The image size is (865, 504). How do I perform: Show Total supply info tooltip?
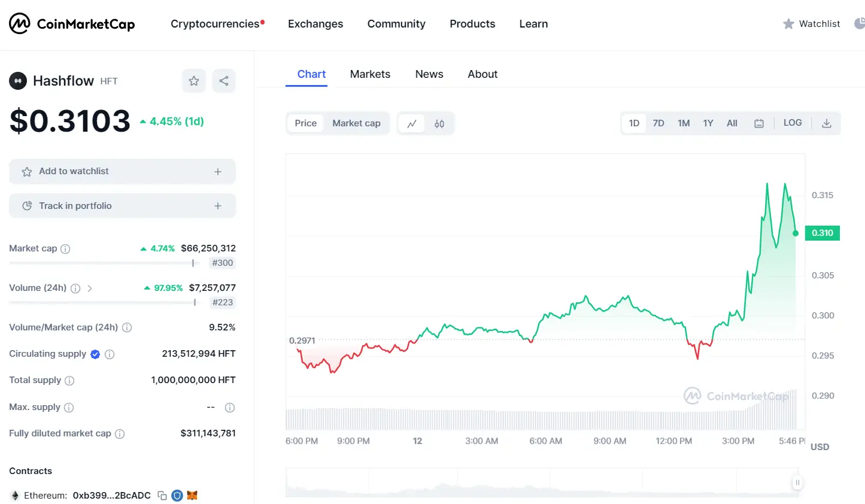coord(69,381)
